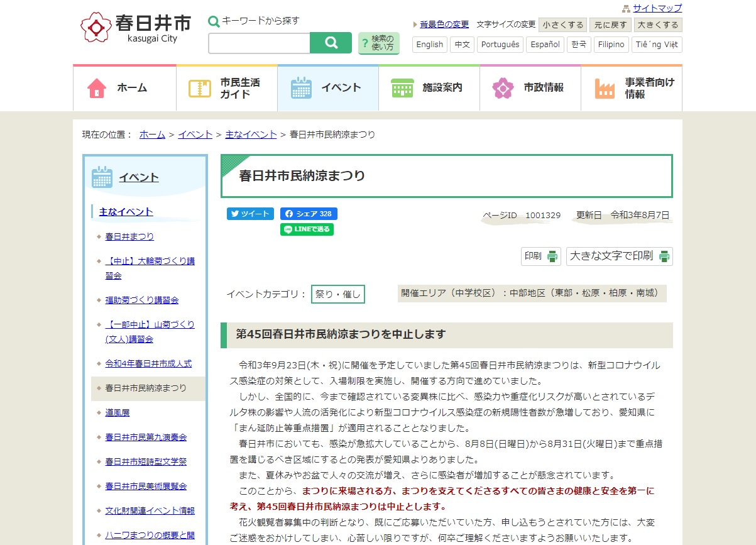Switch language to Português
The width and height of the screenshot is (756, 545).
click(501, 45)
